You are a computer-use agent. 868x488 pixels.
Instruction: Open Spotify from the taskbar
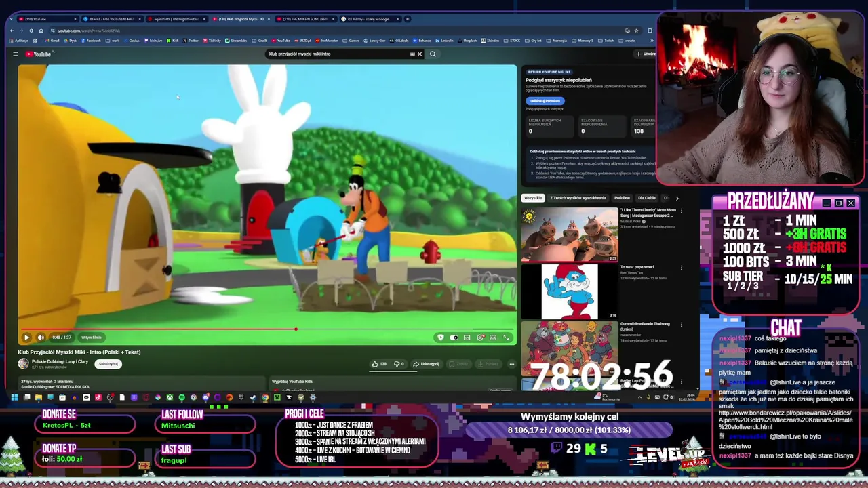click(181, 397)
